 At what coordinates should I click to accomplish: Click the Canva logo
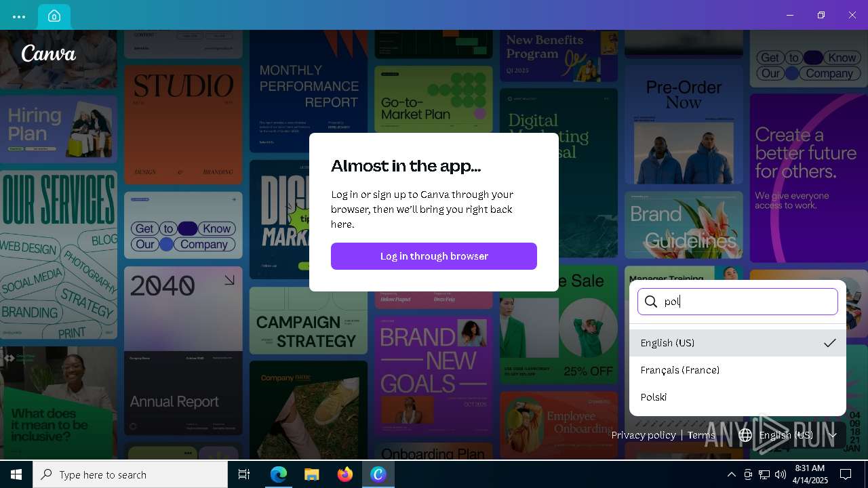(x=49, y=54)
